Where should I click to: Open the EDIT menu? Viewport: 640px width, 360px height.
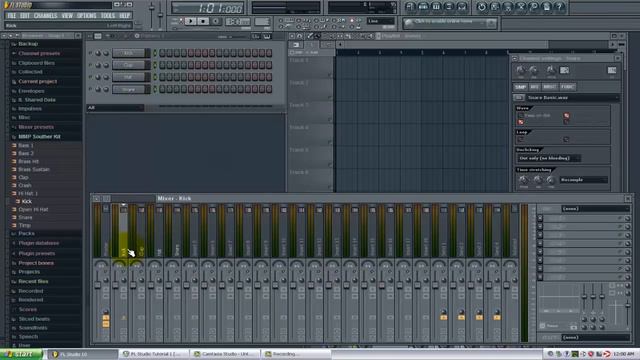pos(25,16)
